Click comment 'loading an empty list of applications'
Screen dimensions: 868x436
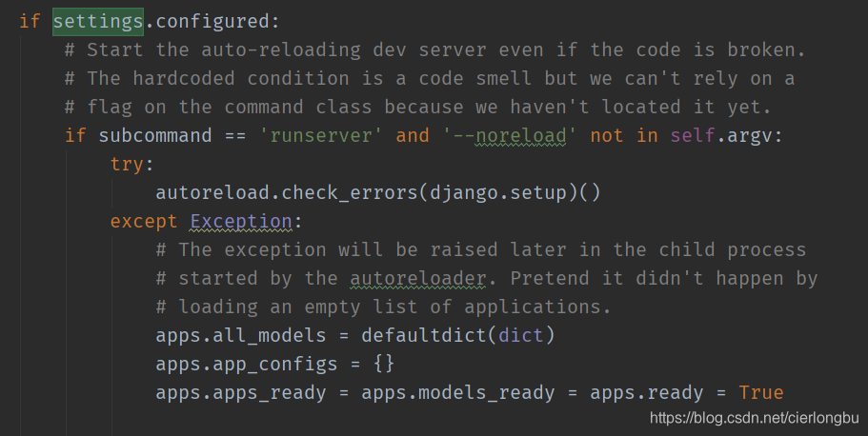[395, 307]
